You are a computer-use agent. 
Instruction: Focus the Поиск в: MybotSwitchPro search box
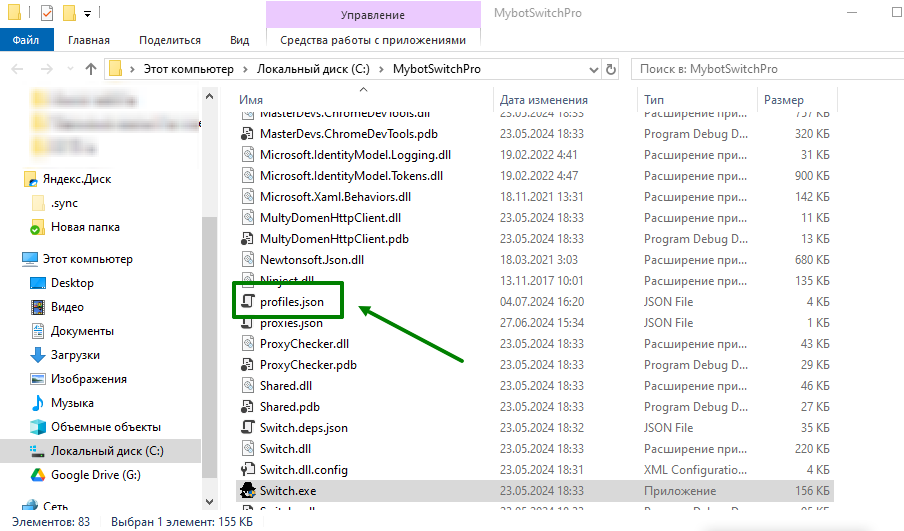(x=767, y=69)
